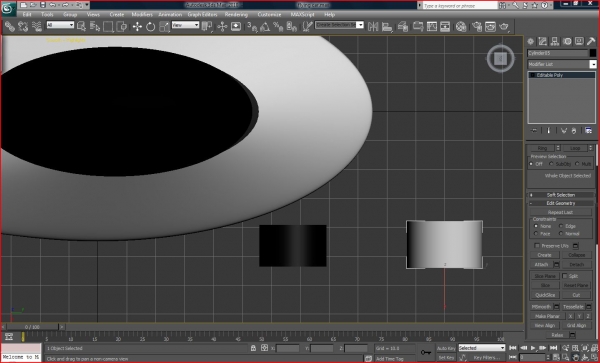Select the Edge constraint radio button

pyautogui.click(x=561, y=226)
